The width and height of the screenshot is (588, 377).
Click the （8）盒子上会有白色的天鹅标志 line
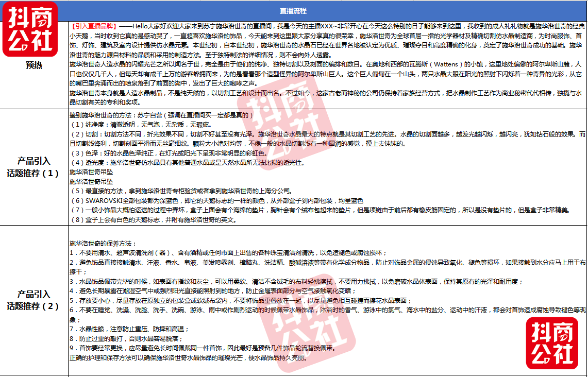click(154, 220)
